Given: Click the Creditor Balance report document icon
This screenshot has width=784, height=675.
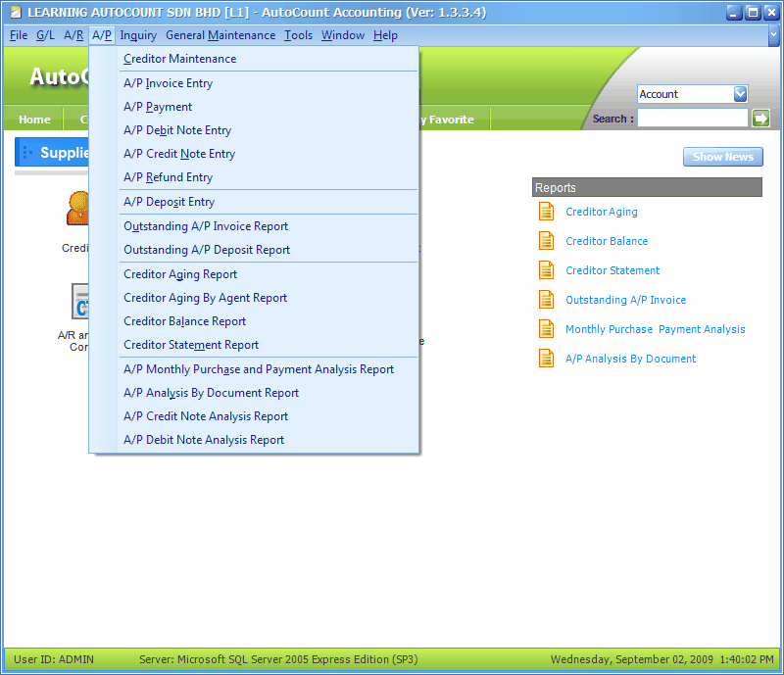Looking at the screenshot, I should (546, 241).
